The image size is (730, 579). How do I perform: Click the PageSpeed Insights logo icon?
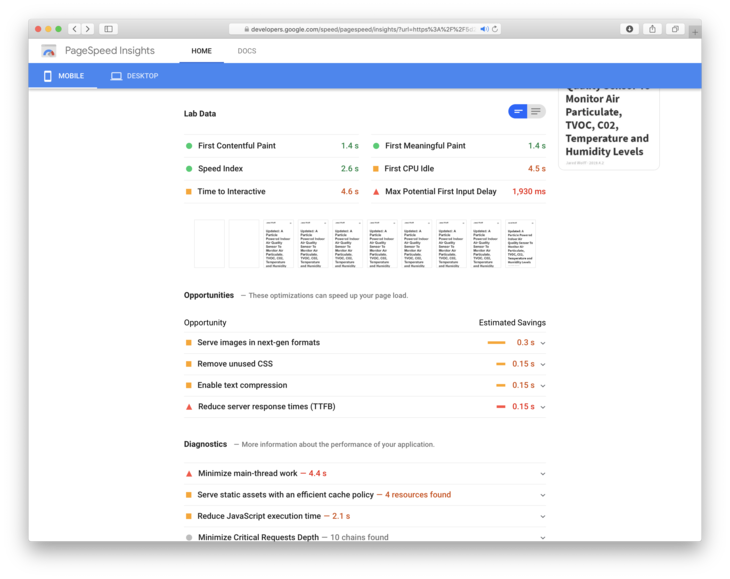pyautogui.click(x=49, y=51)
